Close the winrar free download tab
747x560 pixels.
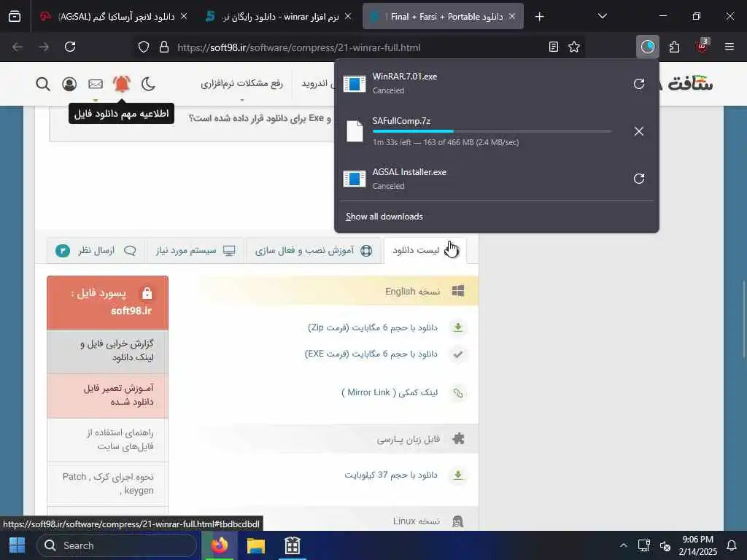coord(348,17)
